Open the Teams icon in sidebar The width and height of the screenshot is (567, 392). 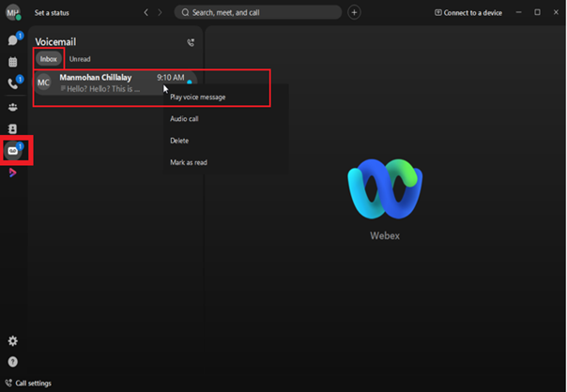click(13, 107)
